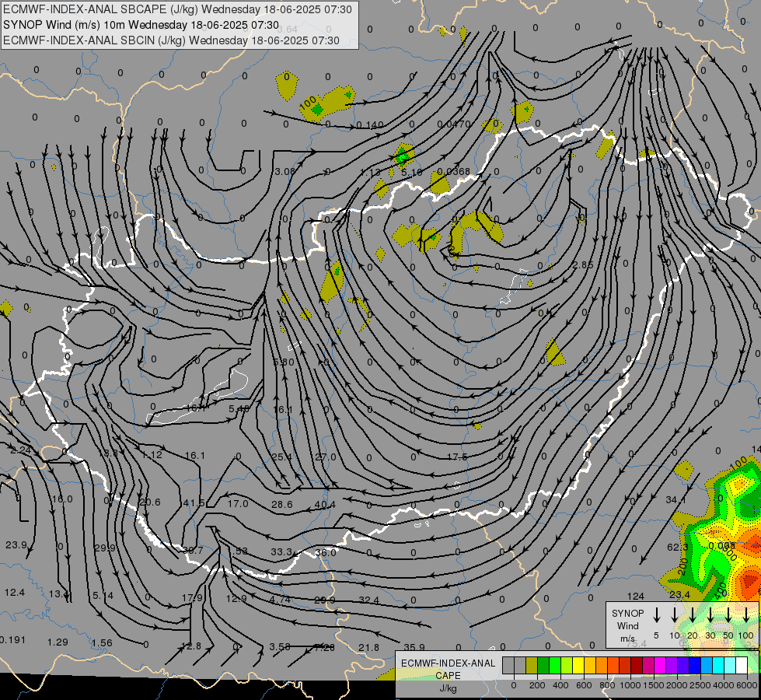Click the 124 value on map

coord(635,596)
